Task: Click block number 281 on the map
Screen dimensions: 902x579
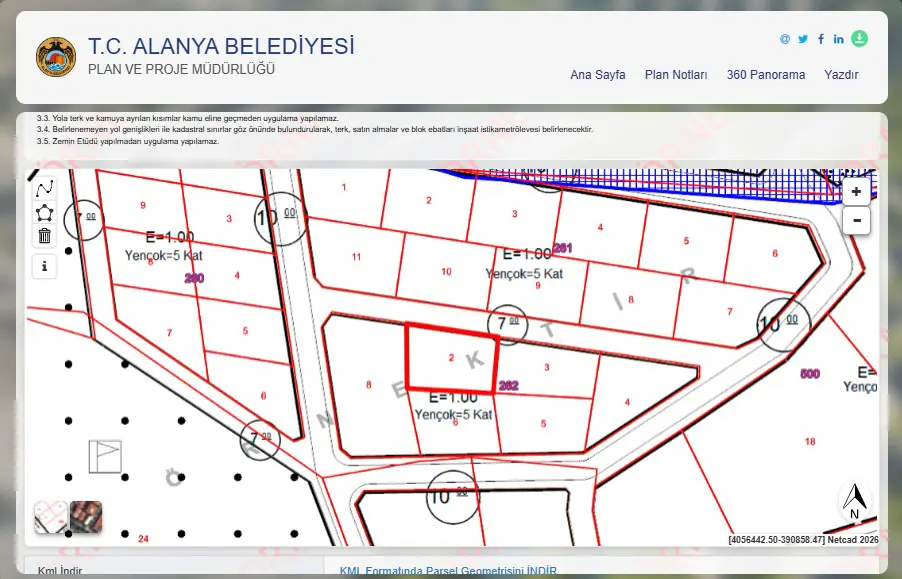Action: (x=563, y=248)
